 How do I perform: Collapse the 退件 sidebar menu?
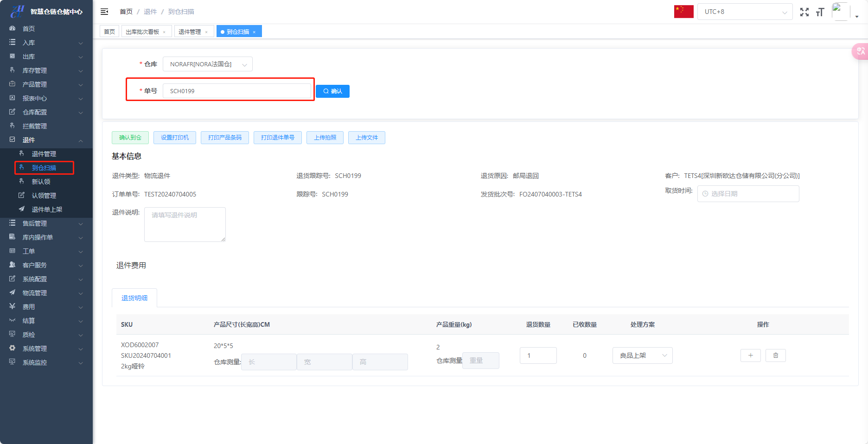coord(46,140)
